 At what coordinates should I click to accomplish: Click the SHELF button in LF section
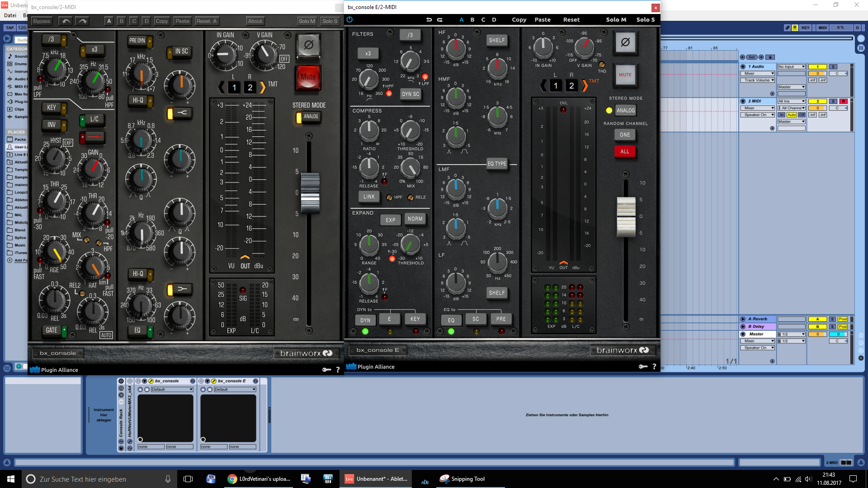pyautogui.click(x=496, y=292)
